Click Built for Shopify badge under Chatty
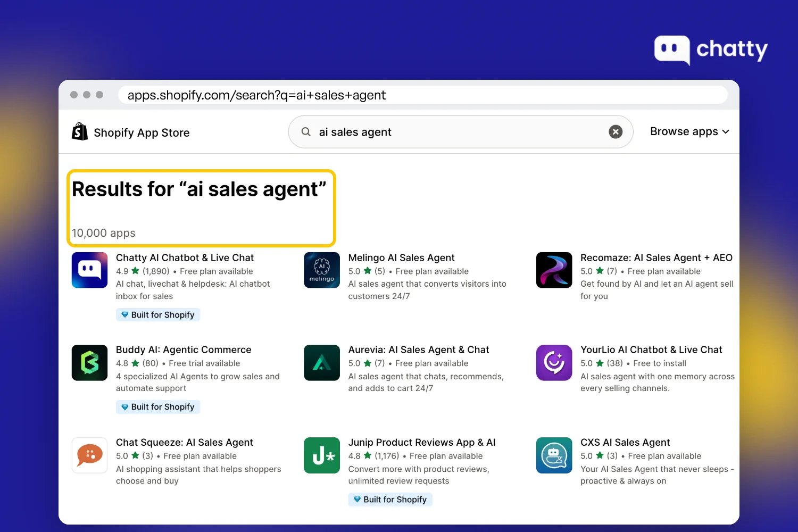 (x=158, y=315)
